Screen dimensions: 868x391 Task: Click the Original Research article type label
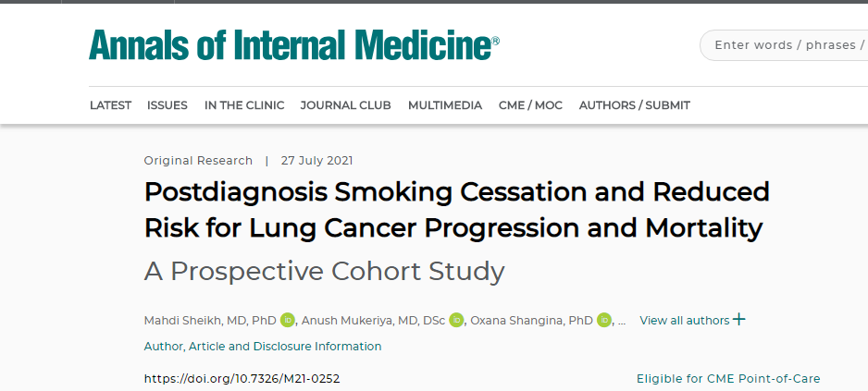click(x=198, y=161)
